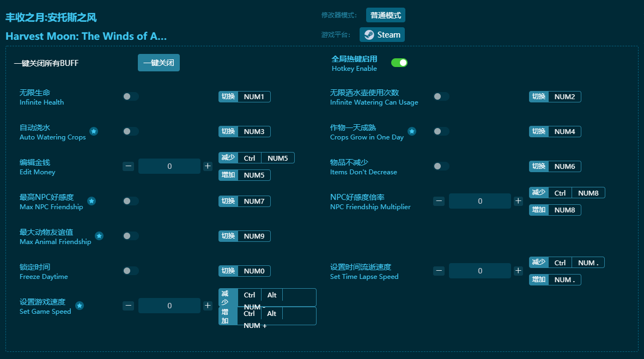Screen dimensions: 644x359
Task: Click plus icon to increase Edit Money
Action: 208,166
